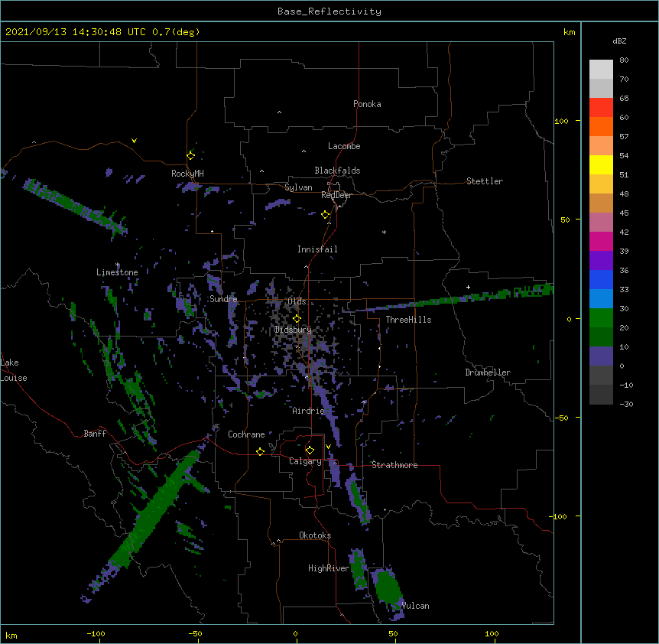Pick the orange swatch between 60 and 57
659x644 pixels.
[x=601, y=126]
